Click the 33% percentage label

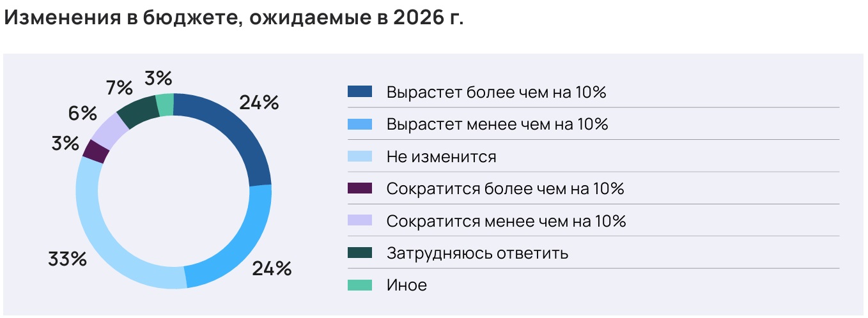67,259
